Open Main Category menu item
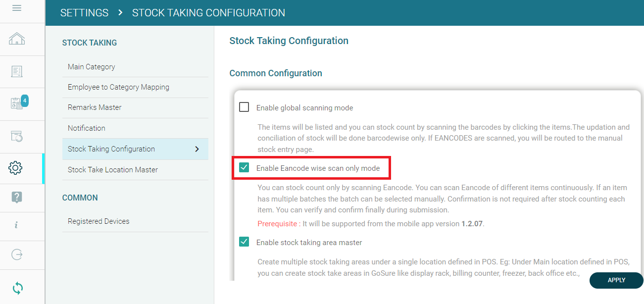The image size is (644, 304). tap(92, 67)
